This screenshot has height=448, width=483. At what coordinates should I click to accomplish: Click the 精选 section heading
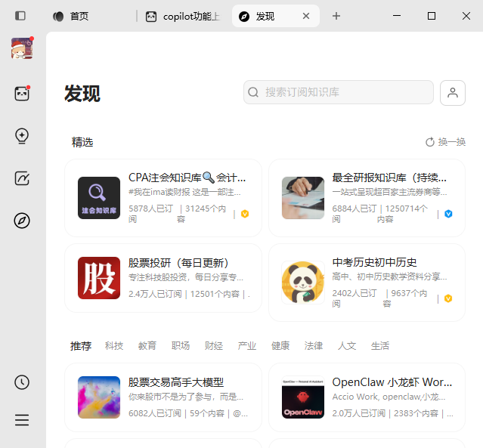pos(82,142)
